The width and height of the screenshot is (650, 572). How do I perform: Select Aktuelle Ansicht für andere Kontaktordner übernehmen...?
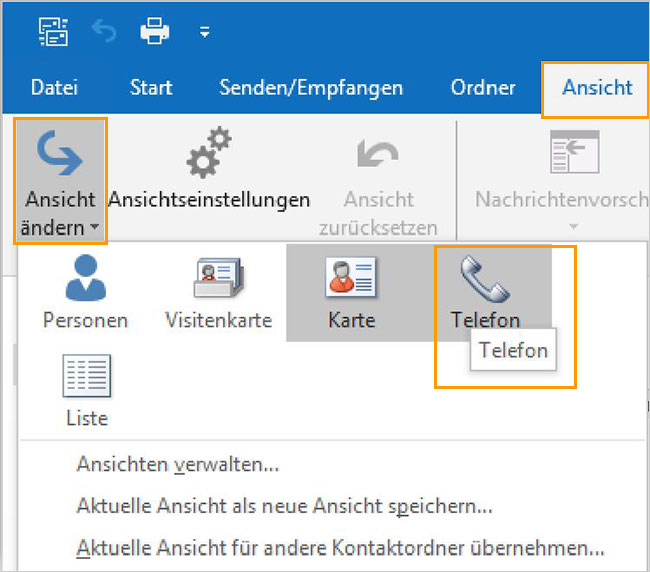[x=340, y=548]
